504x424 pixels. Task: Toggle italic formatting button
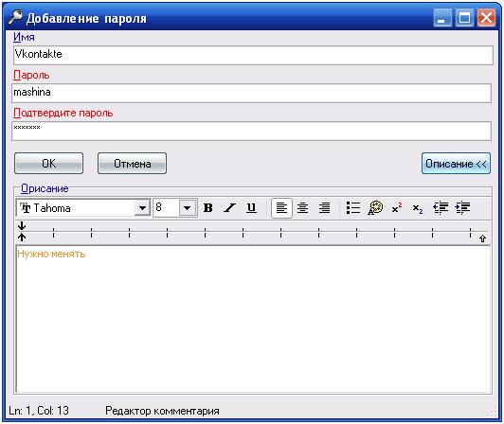tap(229, 208)
